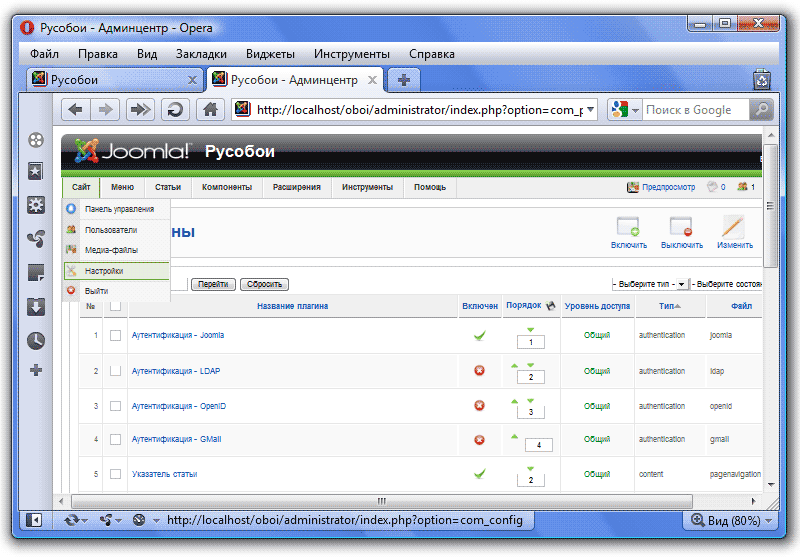Open closed tabs trash icon
Viewport: 800px width, 560px height.
tap(761, 79)
